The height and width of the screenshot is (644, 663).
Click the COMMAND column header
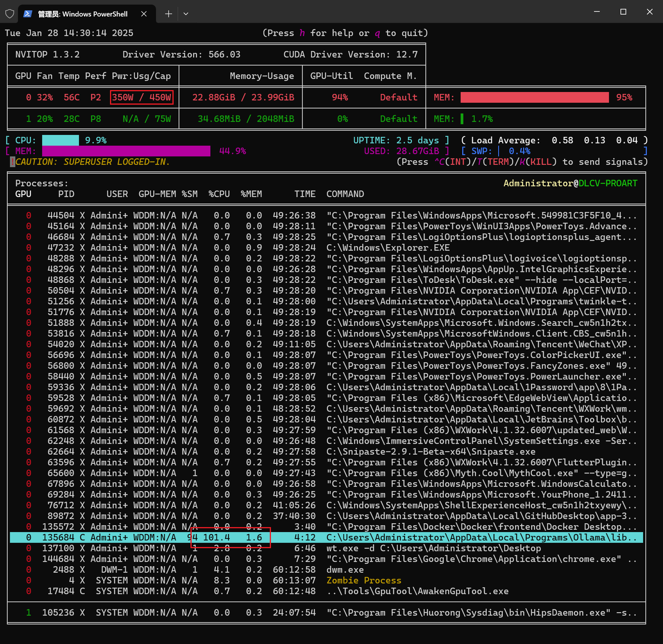point(345,194)
